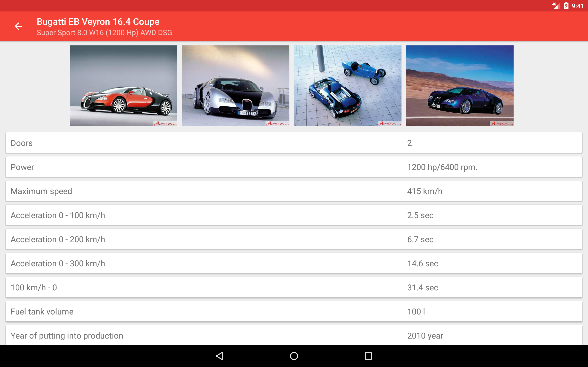
Task: Open the silver and black Veyron photo
Action: tap(235, 85)
